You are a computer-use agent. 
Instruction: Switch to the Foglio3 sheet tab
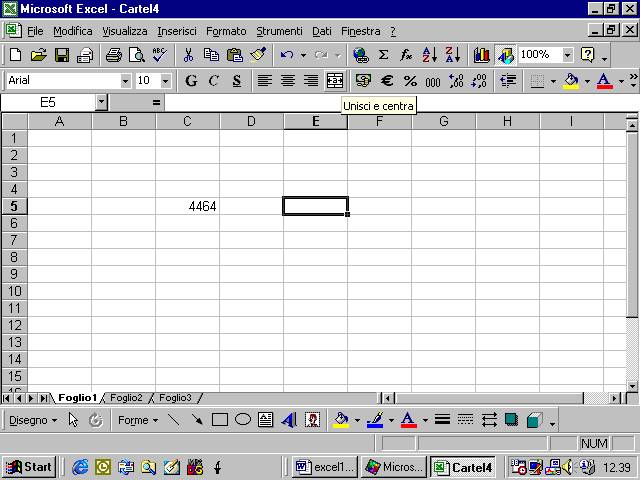tap(175, 398)
